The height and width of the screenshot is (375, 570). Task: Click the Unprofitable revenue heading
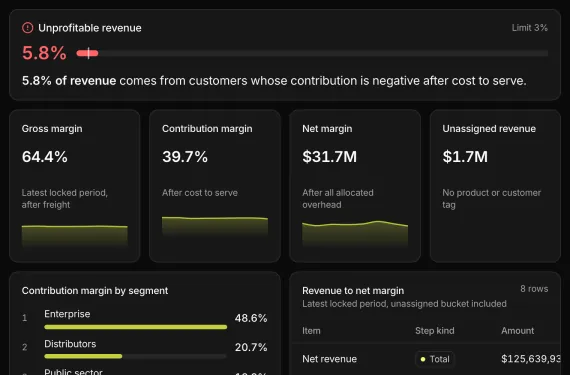[90, 28]
